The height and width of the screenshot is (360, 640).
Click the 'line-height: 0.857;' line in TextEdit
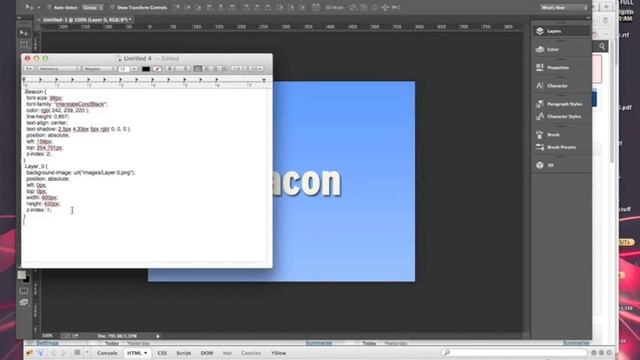[47, 116]
